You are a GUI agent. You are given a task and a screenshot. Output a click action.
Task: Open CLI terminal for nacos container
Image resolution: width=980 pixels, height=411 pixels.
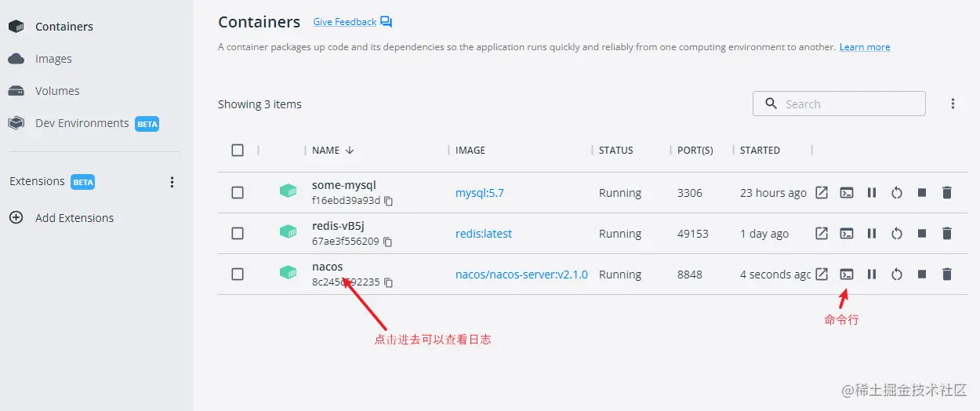pos(846,275)
